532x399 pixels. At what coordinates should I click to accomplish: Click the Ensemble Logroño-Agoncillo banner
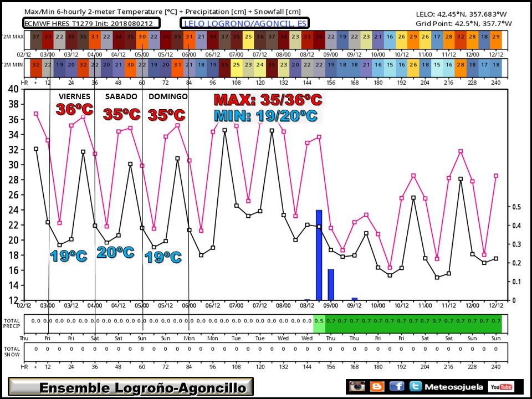point(131,387)
